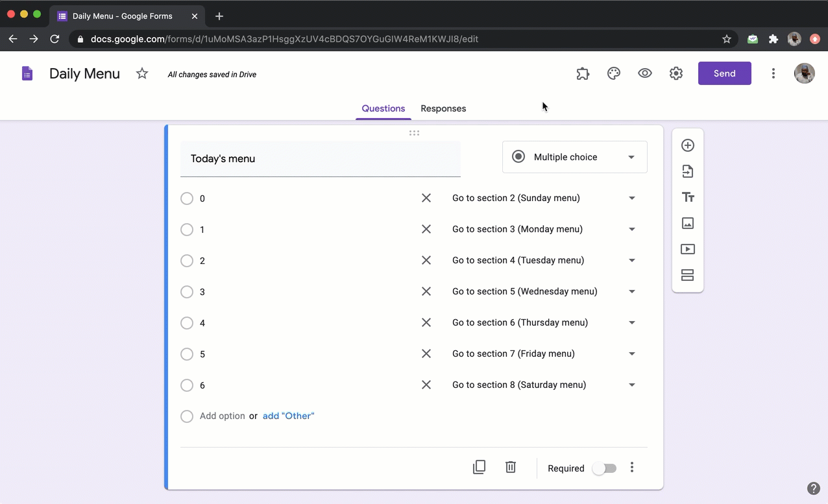Select the radio option labeled 3
828x504 pixels.
coord(187,292)
